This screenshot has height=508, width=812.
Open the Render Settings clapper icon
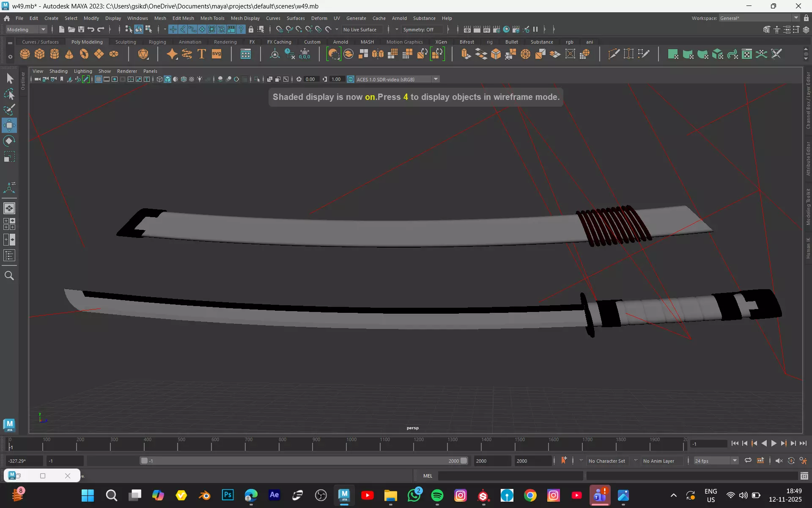(497, 29)
